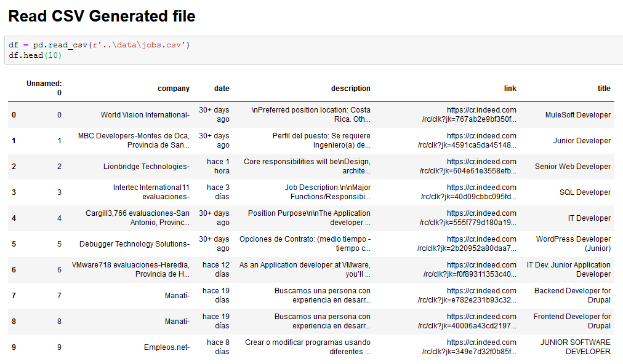The width and height of the screenshot is (623, 364).
Task: Click the 'WordPress Developer (Junior)' title cell
Action: click(573, 243)
